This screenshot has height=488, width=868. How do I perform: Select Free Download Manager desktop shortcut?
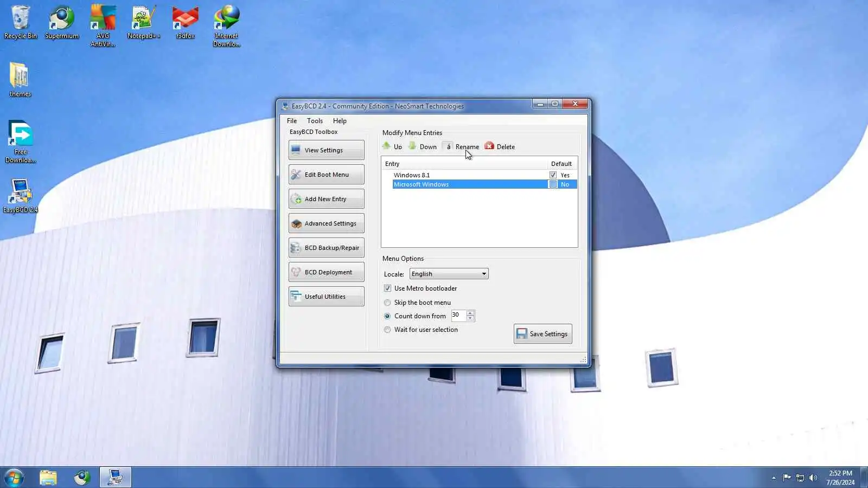[x=21, y=142]
